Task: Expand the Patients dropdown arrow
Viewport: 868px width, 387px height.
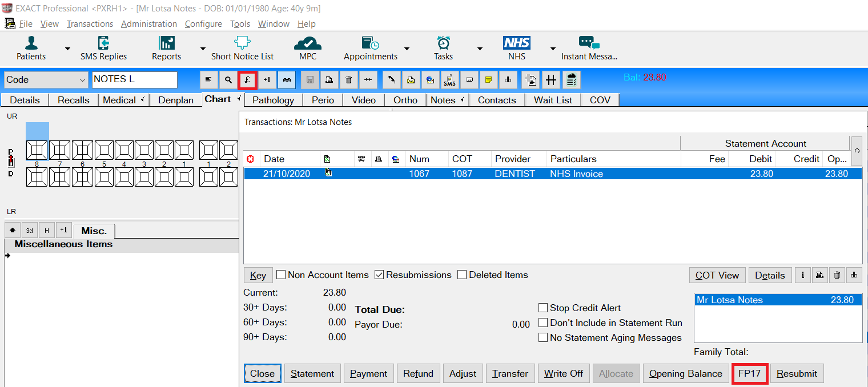Action: [x=67, y=49]
